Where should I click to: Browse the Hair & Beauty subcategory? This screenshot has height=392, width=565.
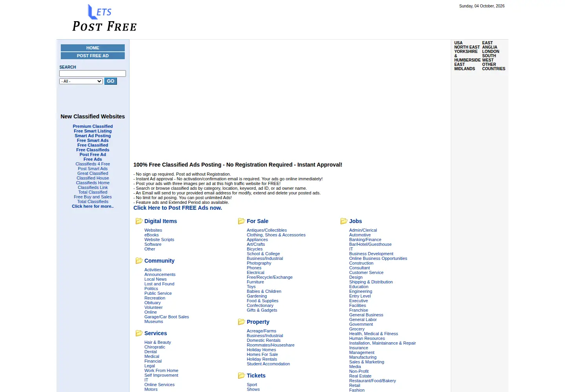(x=158, y=342)
